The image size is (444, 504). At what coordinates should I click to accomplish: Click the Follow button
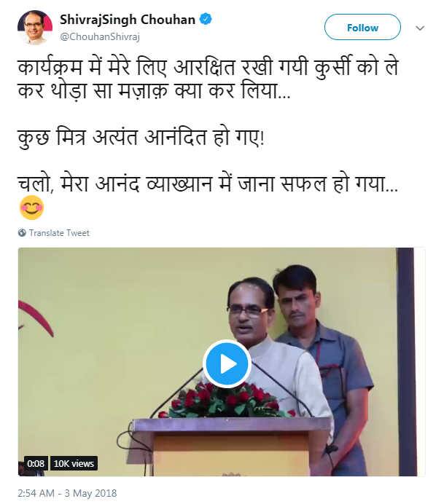pyautogui.click(x=362, y=27)
